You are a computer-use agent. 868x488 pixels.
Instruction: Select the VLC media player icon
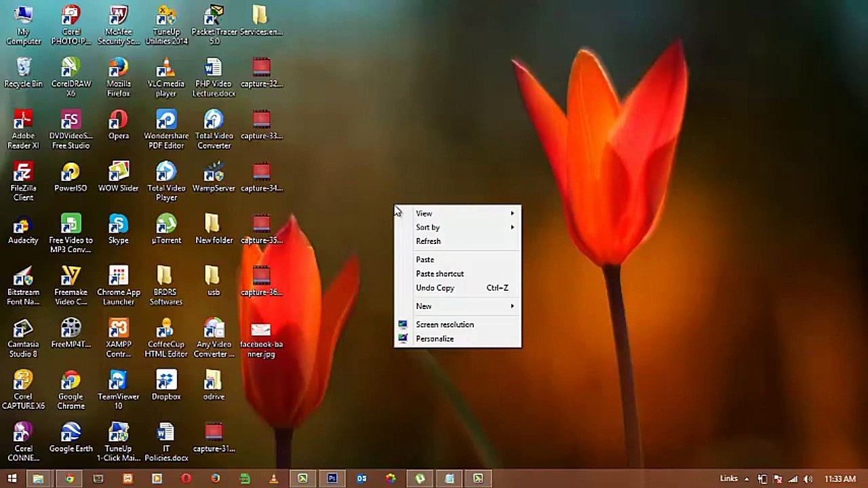(x=166, y=77)
